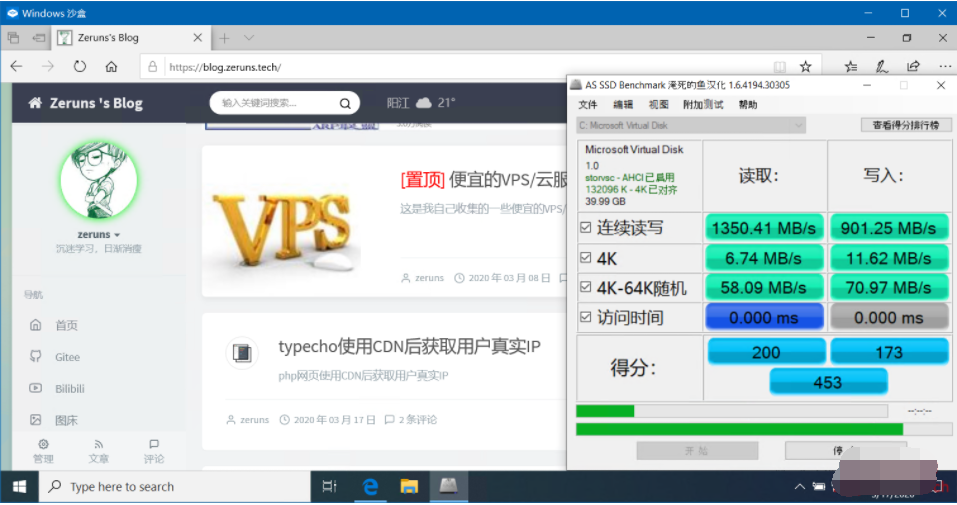Viewport: 957px width, 505px height.
Task: Toggle the 访问时间 checkbox
Action: (x=585, y=317)
